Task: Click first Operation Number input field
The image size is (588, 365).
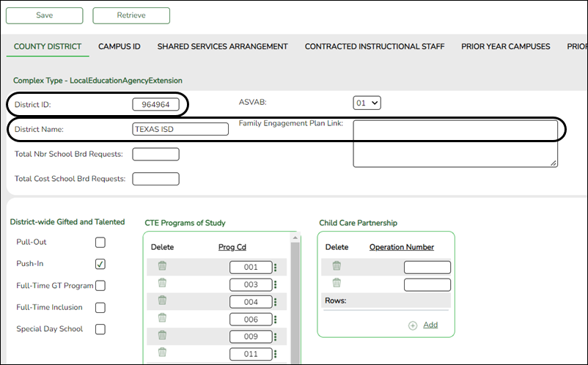Action: pyautogui.click(x=427, y=268)
